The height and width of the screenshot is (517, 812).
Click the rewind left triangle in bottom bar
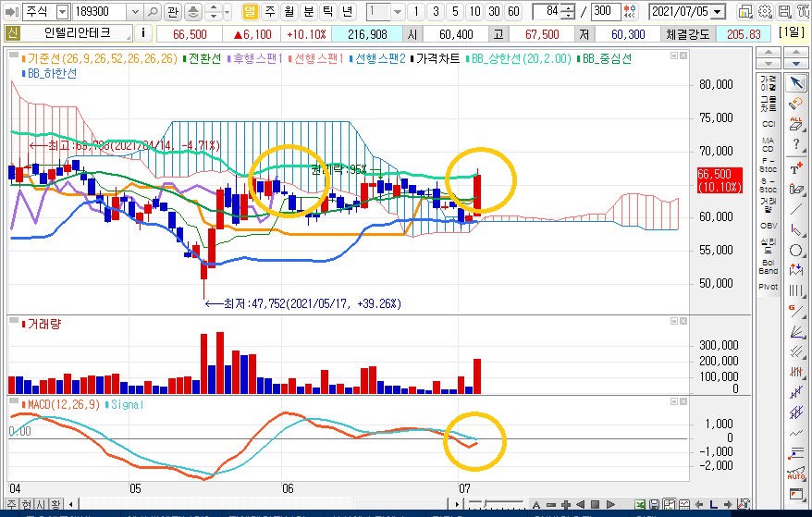coord(581,504)
